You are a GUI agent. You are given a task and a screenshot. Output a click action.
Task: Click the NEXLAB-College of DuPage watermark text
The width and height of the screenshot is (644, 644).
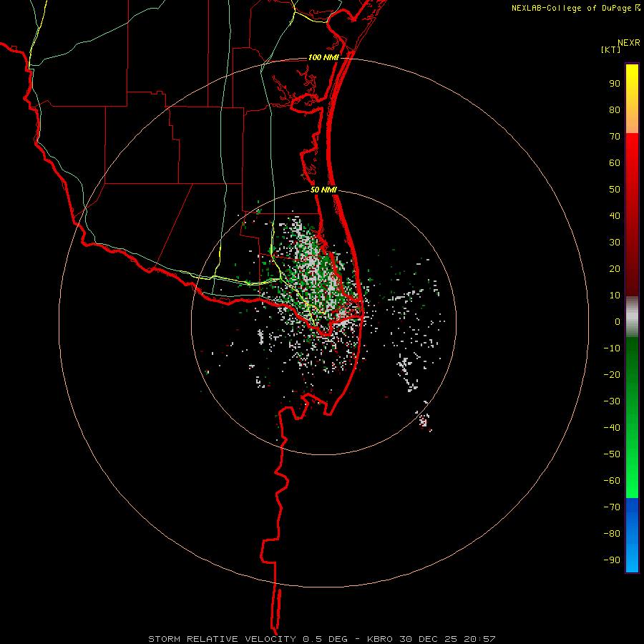pos(575,8)
